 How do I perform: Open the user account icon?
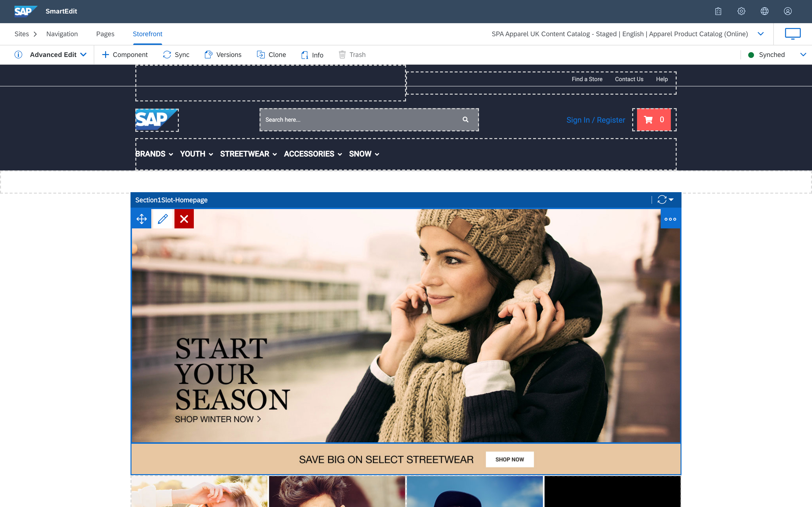pyautogui.click(x=788, y=11)
